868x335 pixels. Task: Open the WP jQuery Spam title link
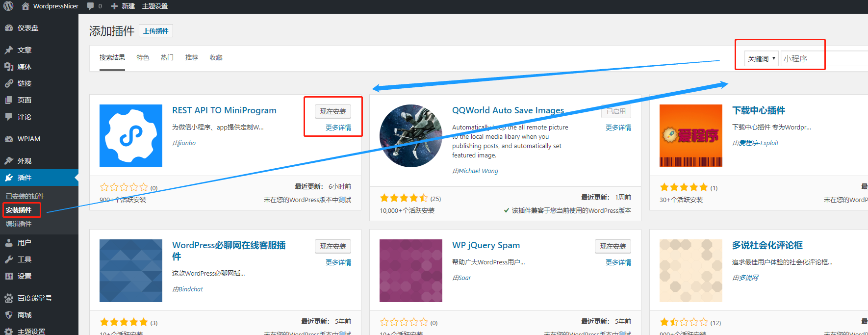[x=486, y=245]
